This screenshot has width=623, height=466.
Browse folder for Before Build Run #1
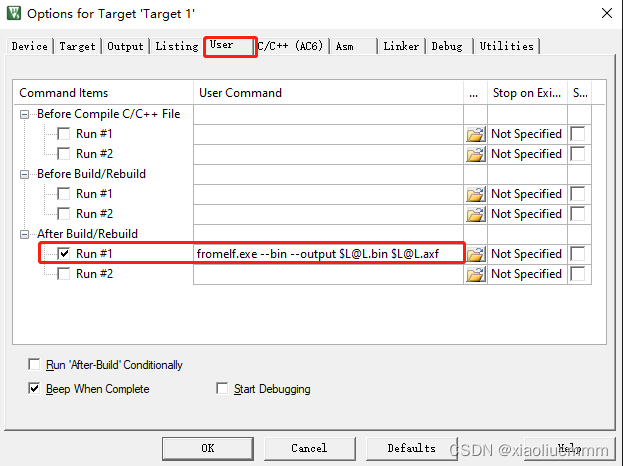(x=475, y=194)
